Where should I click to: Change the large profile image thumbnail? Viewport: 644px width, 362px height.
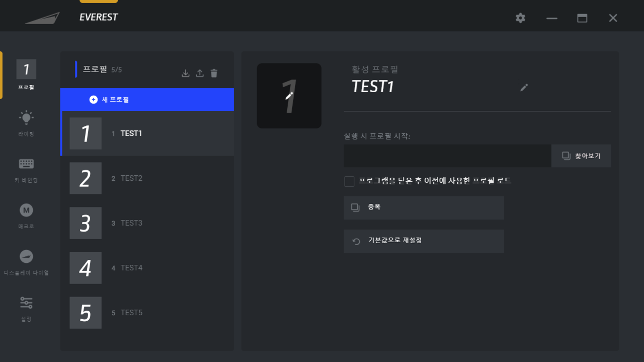[x=289, y=96]
